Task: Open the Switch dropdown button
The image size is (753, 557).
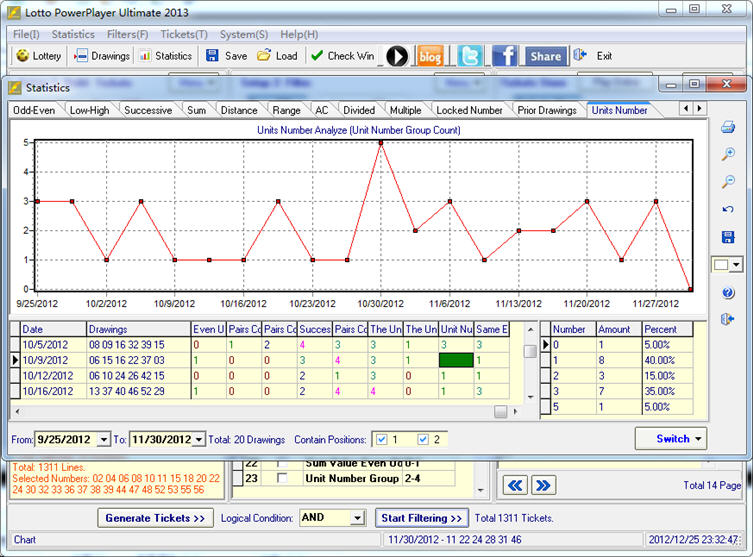Action: [671, 438]
